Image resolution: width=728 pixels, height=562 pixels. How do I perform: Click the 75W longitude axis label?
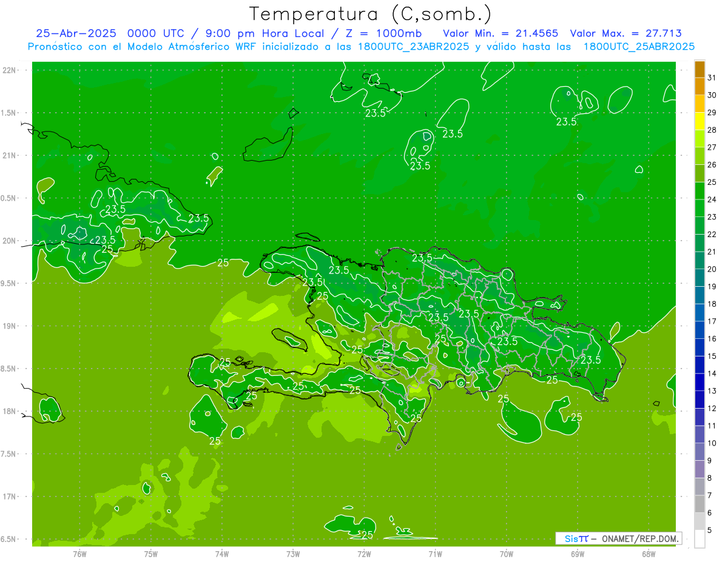pyautogui.click(x=151, y=554)
